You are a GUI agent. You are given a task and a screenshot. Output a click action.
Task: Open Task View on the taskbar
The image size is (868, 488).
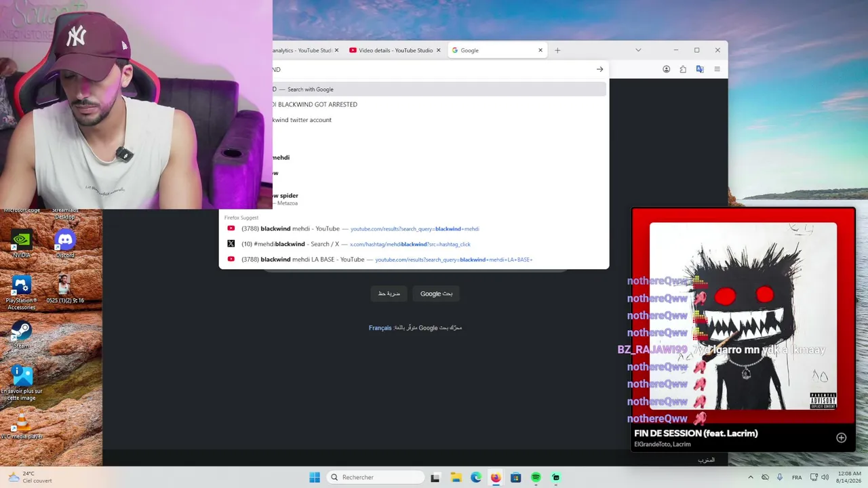pos(435,477)
